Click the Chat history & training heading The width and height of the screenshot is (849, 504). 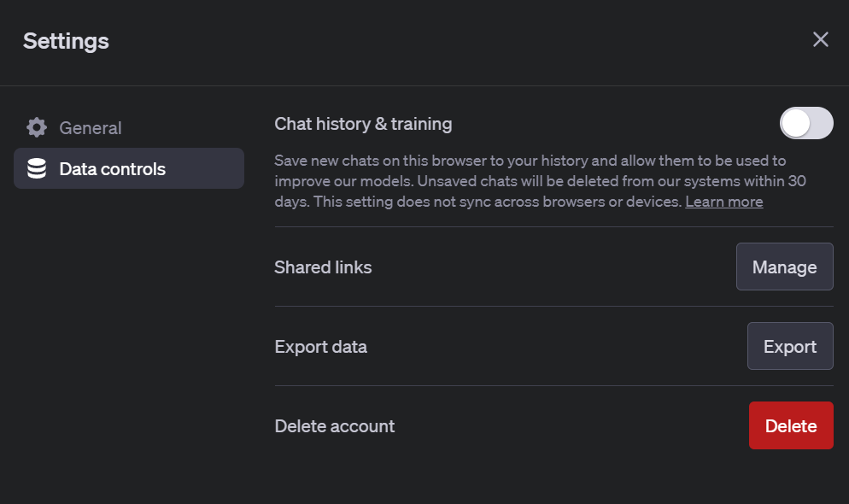point(363,124)
